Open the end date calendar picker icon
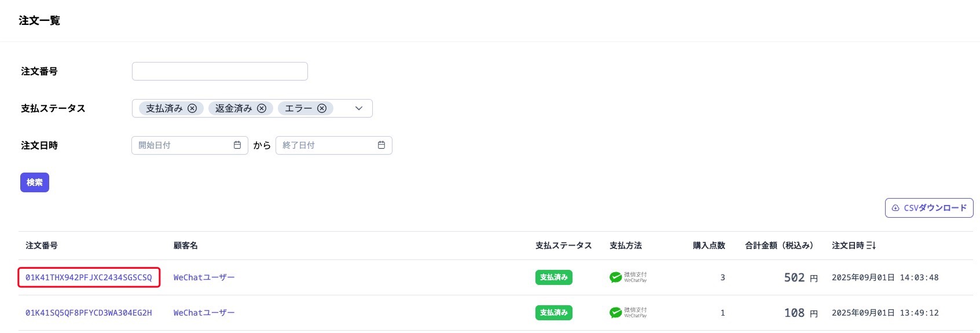The width and height of the screenshot is (980, 333). pyautogui.click(x=381, y=145)
